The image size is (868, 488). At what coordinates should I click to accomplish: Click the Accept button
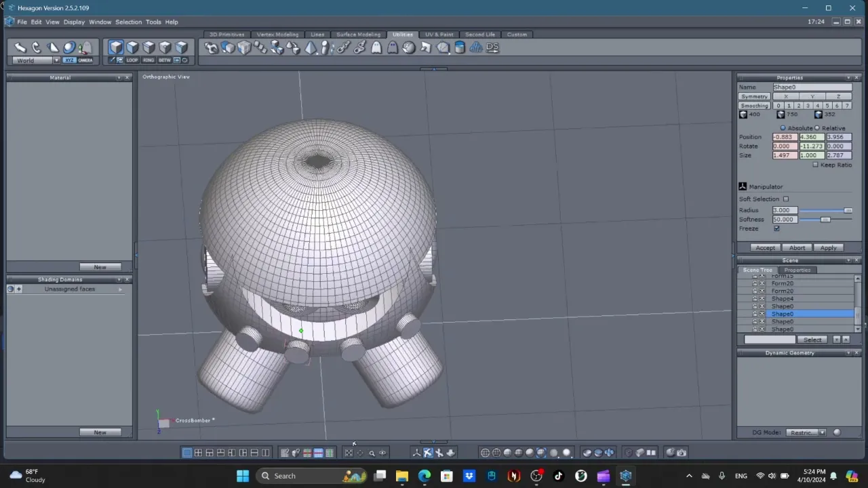pyautogui.click(x=765, y=248)
